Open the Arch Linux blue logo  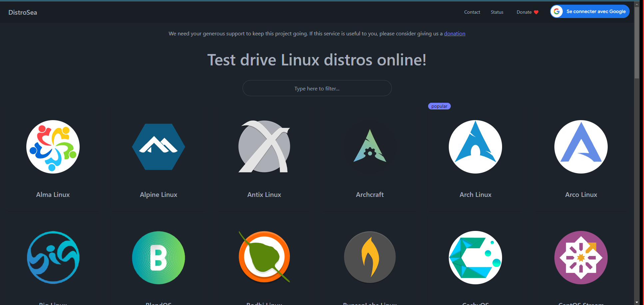[475, 147]
